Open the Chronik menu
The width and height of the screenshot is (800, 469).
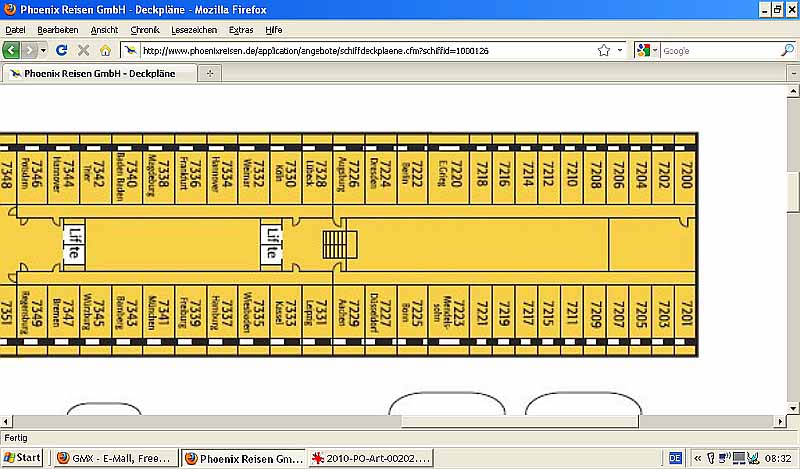145,30
